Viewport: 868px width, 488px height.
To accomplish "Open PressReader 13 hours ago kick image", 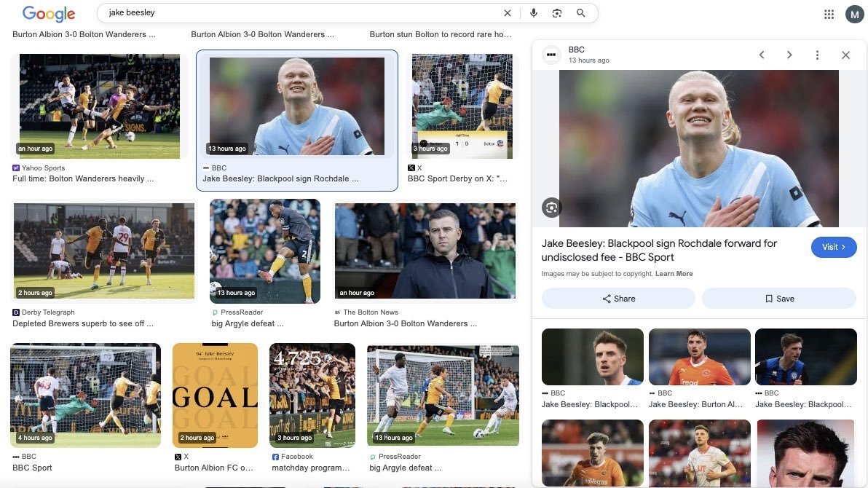I will click(x=264, y=251).
